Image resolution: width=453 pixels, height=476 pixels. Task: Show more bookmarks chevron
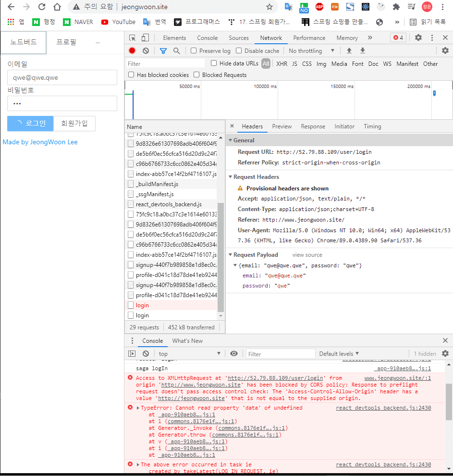[x=397, y=22]
